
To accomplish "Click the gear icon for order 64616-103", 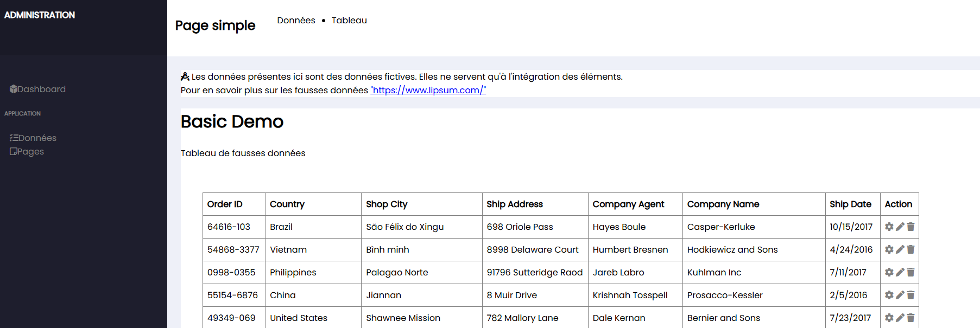I will 889,227.
